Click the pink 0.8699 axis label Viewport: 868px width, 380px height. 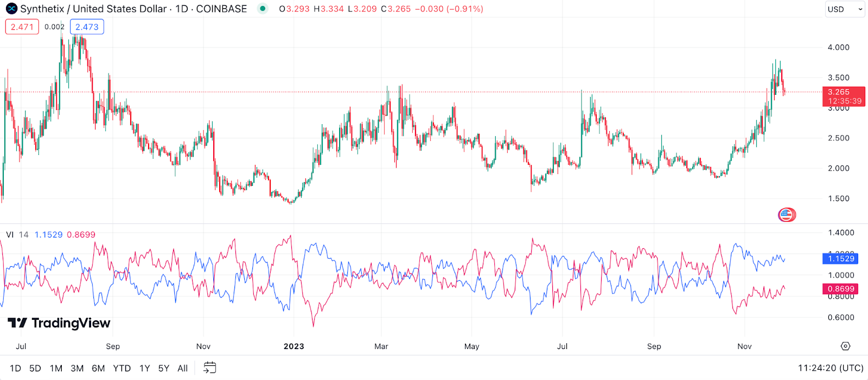(x=840, y=289)
